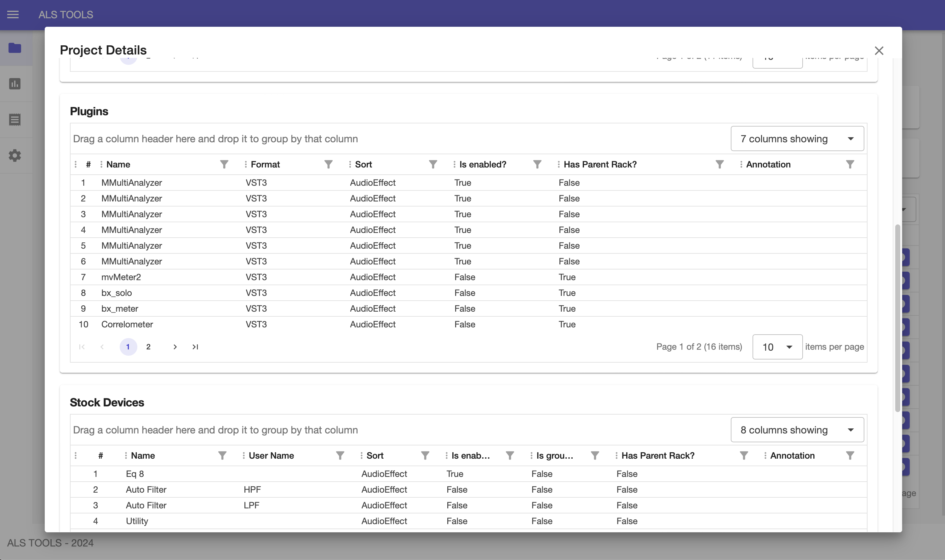Click the Plugins section heading
The image size is (945, 560).
[x=89, y=111]
